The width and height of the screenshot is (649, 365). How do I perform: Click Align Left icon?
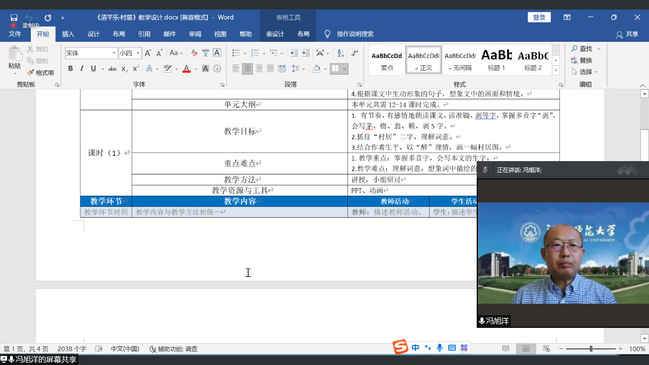point(236,69)
